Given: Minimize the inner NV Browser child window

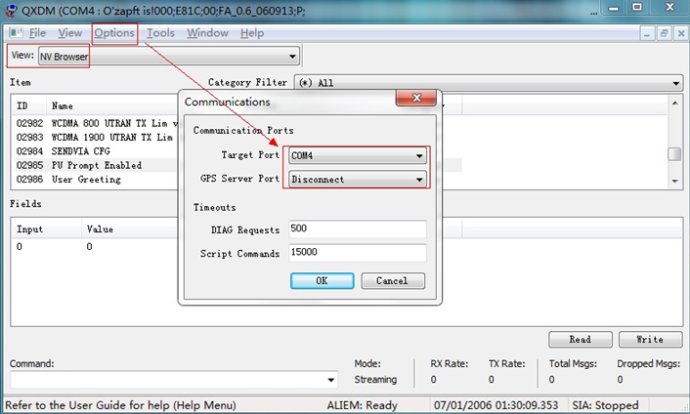Looking at the screenshot, I should coord(647,33).
